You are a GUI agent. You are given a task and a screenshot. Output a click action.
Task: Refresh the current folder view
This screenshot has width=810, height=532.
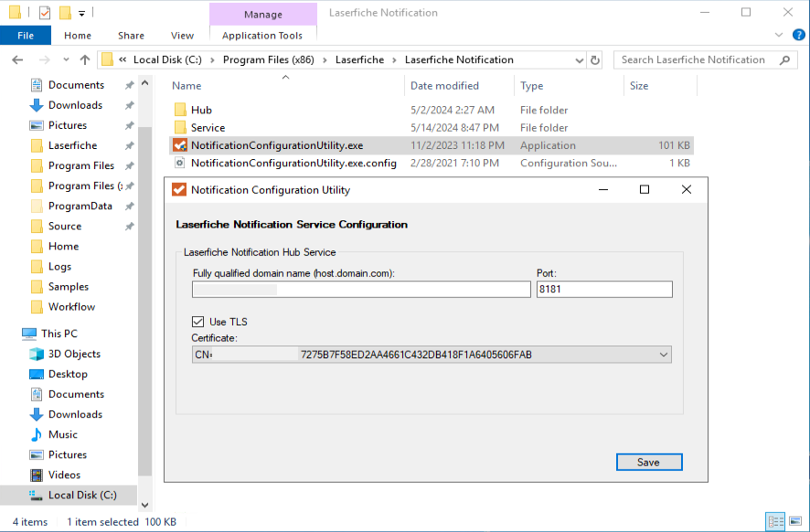[x=594, y=60]
